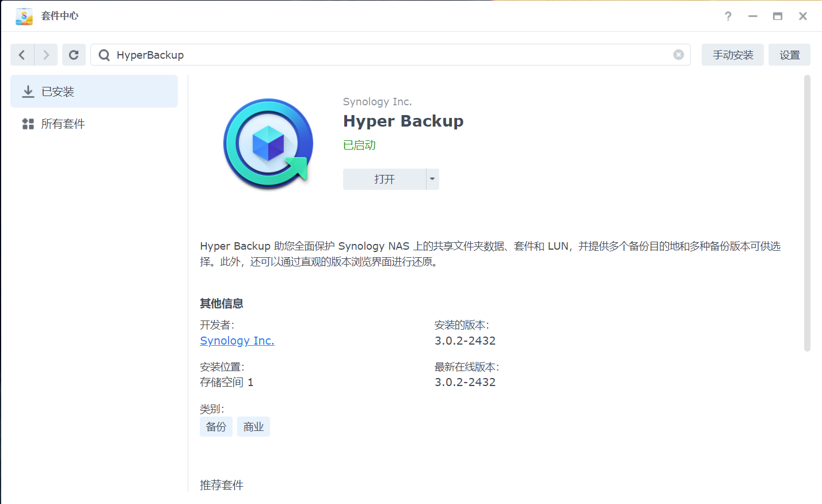The height and width of the screenshot is (504, 822).
Task: Maximize the Package Center window
Action: tap(778, 16)
